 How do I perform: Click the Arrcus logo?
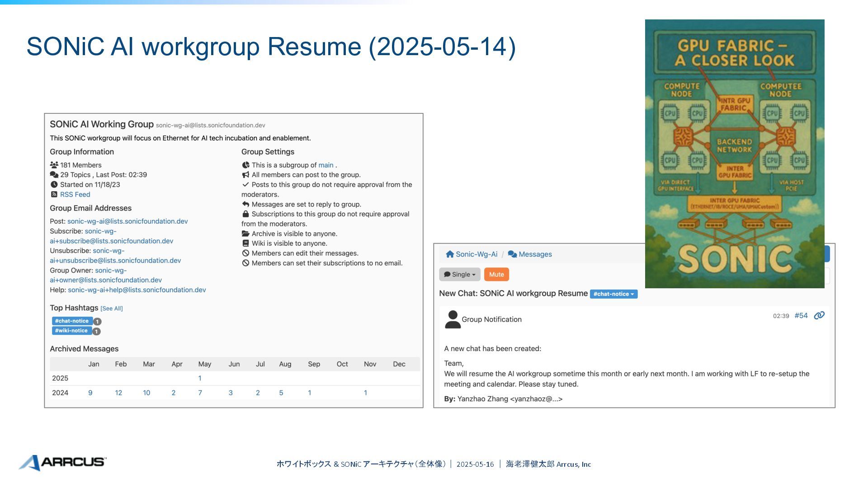[63, 462]
